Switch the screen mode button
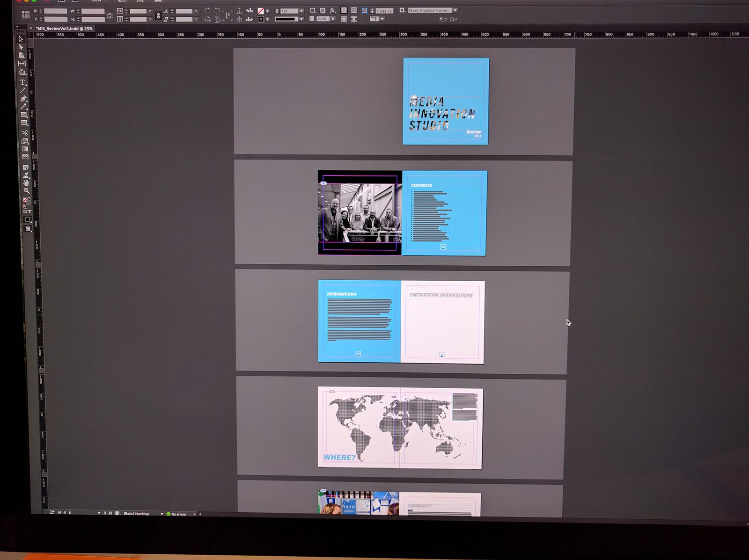This screenshot has width=749, height=560. (x=28, y=229)
